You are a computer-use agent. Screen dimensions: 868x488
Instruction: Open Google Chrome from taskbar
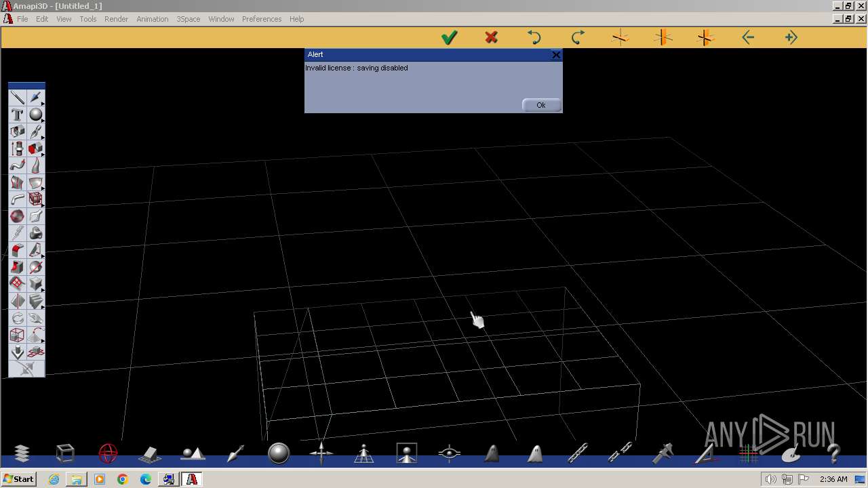(x=123, y=479)
